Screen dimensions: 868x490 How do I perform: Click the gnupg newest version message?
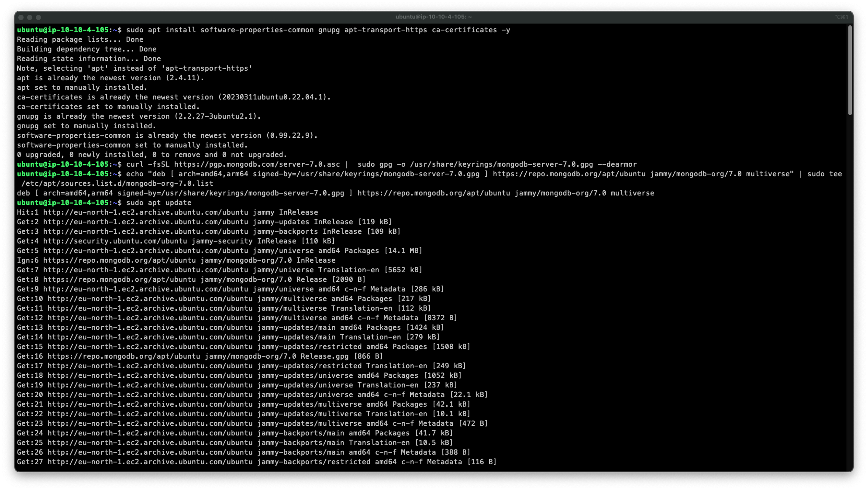tap(138, 116)
